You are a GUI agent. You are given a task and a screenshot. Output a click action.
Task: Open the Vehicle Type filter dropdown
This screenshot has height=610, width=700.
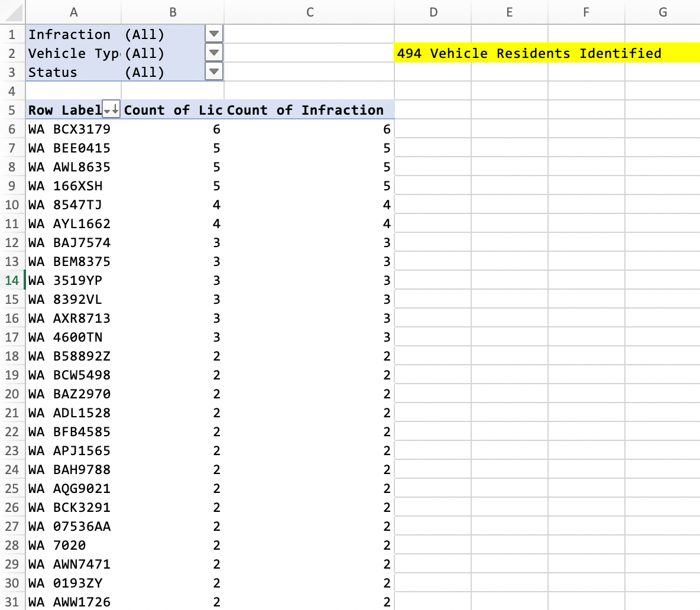point(214,53)
